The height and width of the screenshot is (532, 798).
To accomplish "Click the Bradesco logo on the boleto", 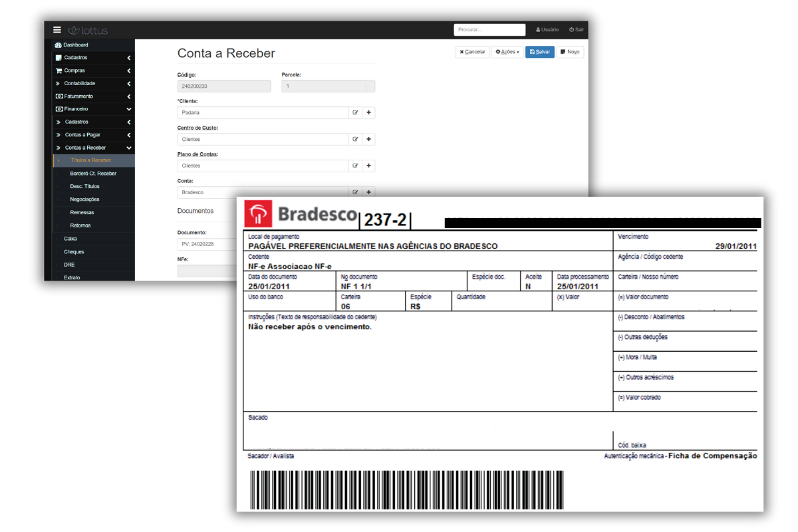I will click(x=301, y=214).
